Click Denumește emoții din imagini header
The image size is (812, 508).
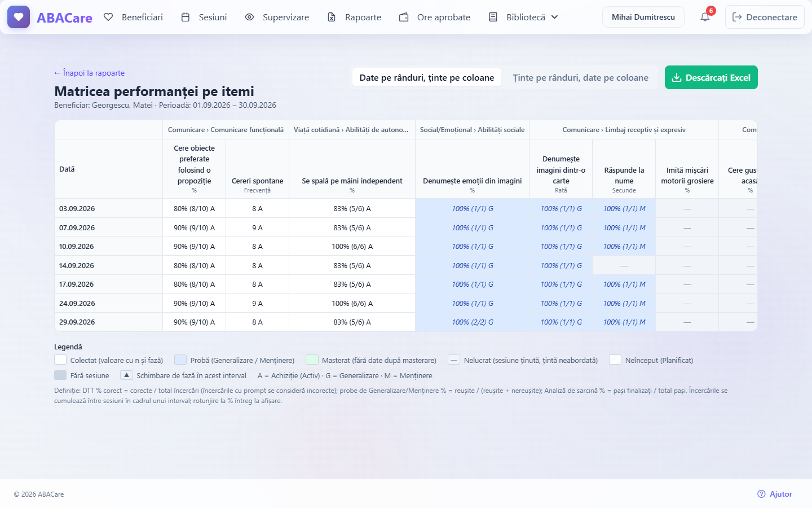click(x=473, y=169)
